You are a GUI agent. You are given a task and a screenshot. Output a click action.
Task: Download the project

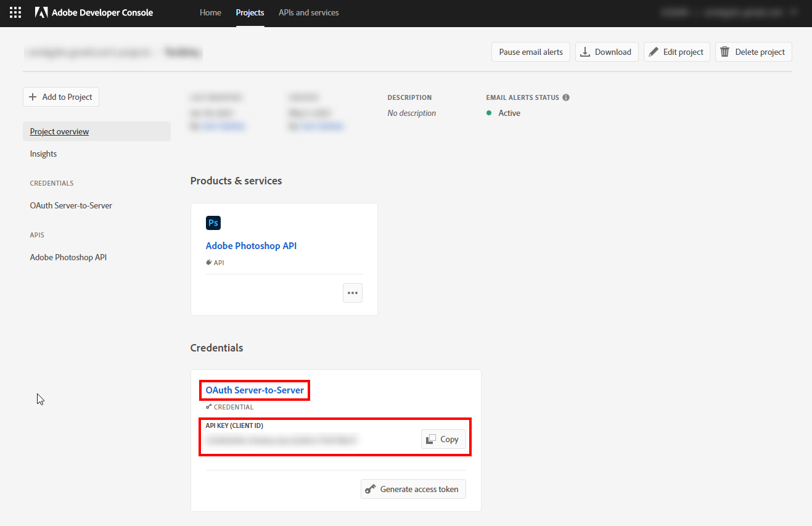[607, 52]
